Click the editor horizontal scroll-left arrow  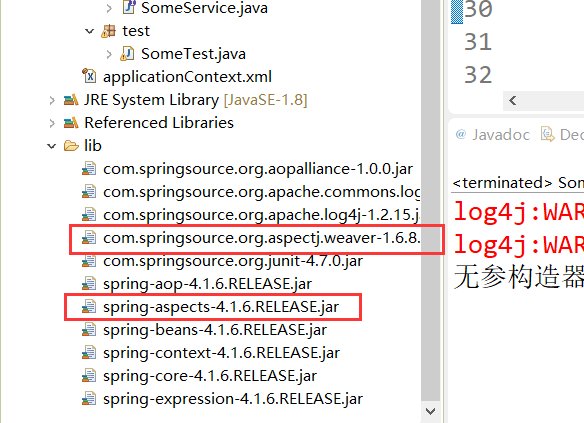[513, 101]
